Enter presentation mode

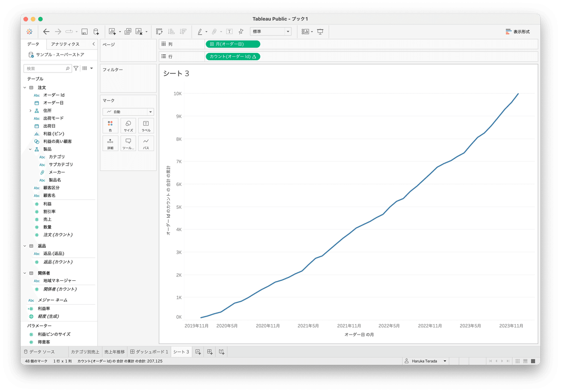click(x=320, y=32)
